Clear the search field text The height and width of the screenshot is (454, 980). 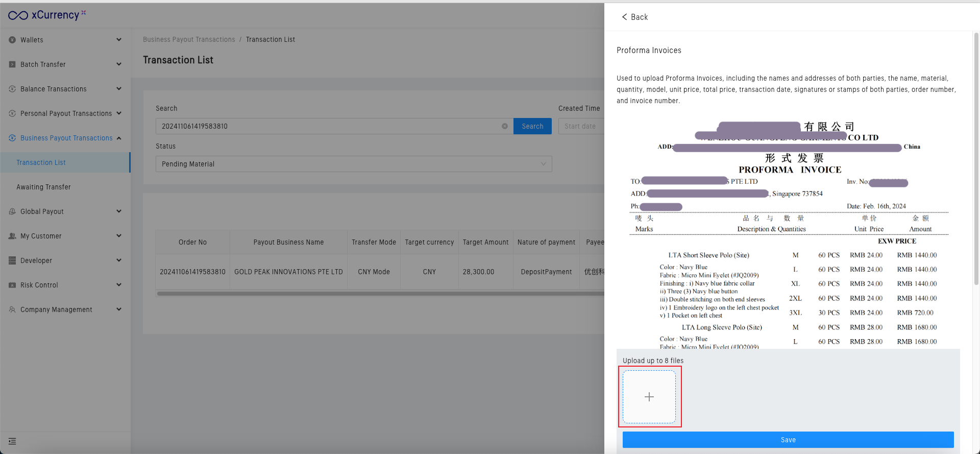[504, 126]
